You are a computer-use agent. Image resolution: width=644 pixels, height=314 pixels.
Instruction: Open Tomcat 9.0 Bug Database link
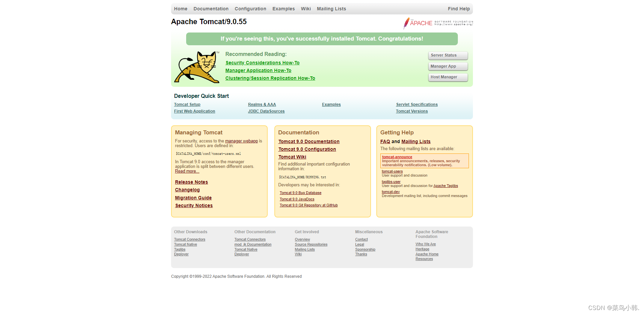coord(301,193)
